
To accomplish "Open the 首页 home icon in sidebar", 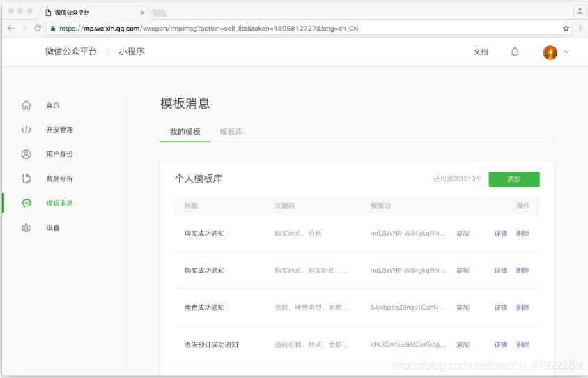I will pyautogui.click(x=26, y=105).
